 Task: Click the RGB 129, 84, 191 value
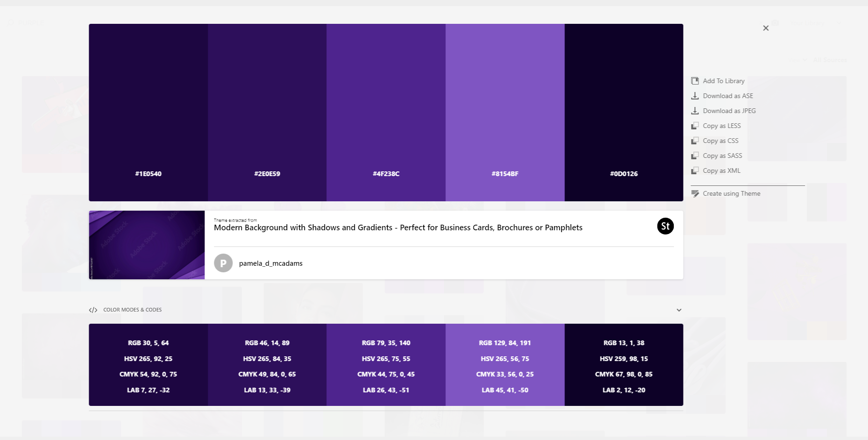505,343
